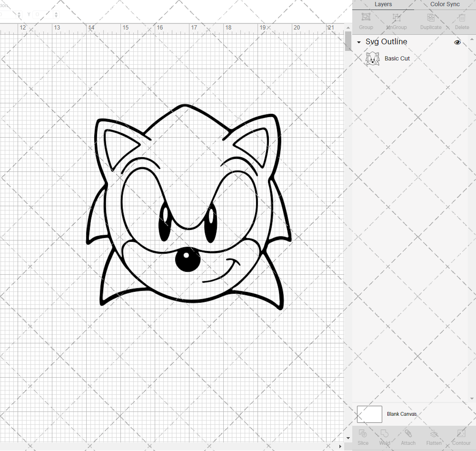Click the Basic Cut layer thumbnail
Screen dimensions: 476x451
pyautogui.click(x=373, y=58)
